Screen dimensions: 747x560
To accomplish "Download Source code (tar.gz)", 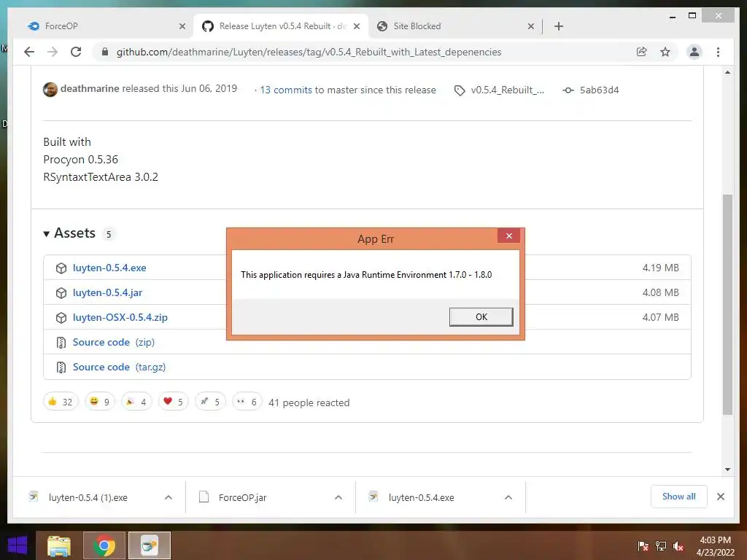I will (x=119, y=367).
